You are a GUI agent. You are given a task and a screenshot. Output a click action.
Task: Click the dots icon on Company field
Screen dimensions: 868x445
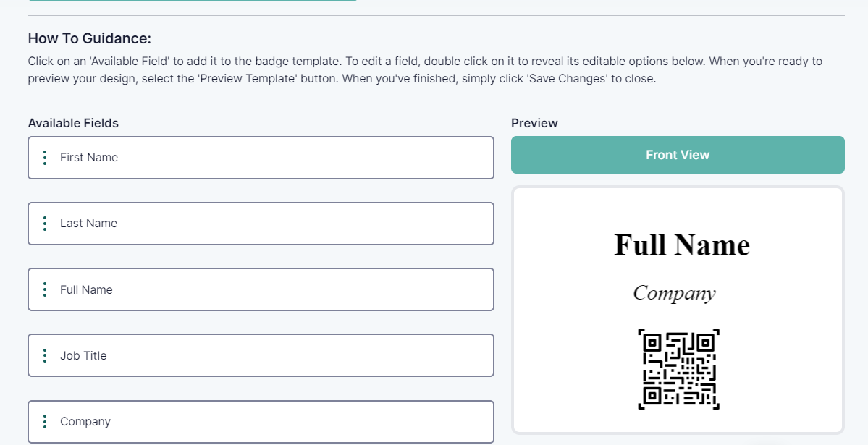click(45, 421)
